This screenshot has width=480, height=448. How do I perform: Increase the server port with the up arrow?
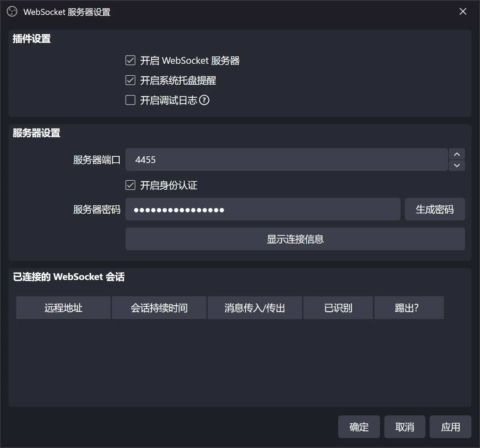coord(457,154)
